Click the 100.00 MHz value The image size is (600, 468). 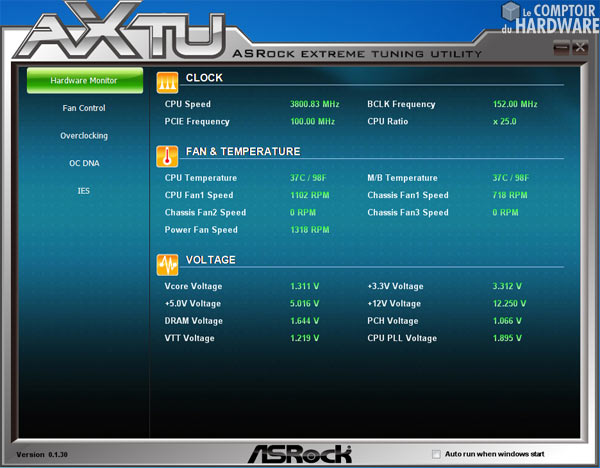[x=312, y=121]
